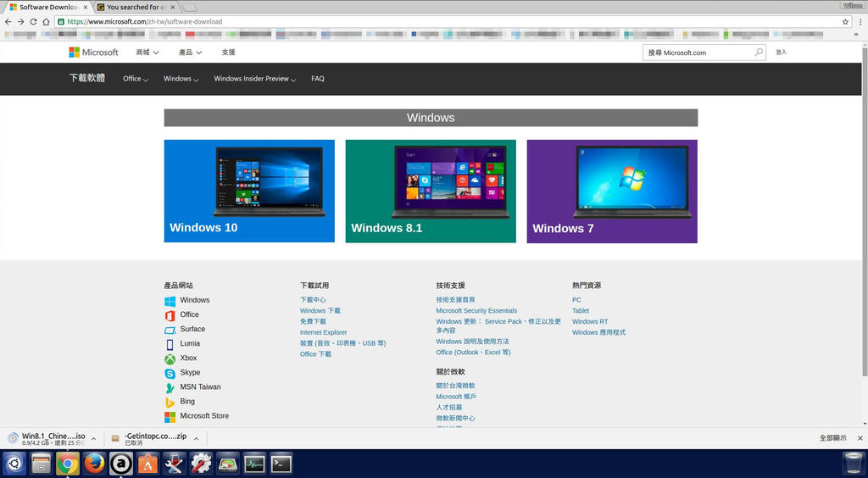The height and width of the screenshot is (478, 868).
Task: Reload the page with refresh icon
Action: click(33, 21)
